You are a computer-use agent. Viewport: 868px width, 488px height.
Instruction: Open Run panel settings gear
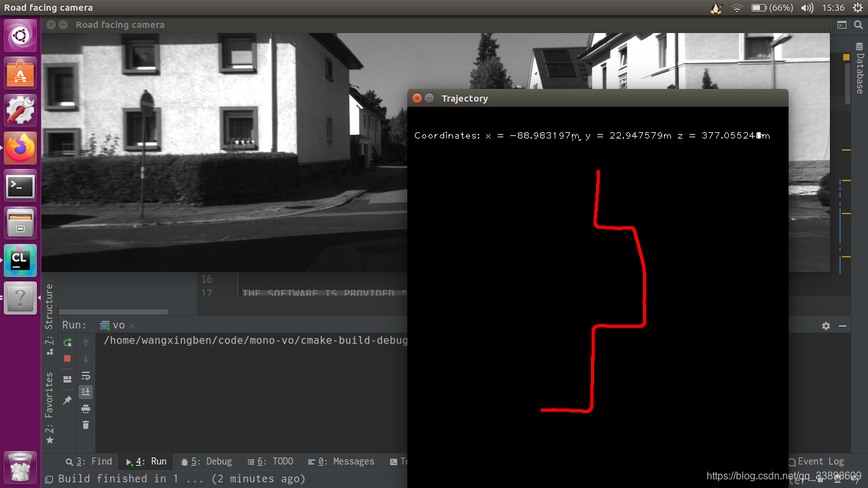point(825,325)
